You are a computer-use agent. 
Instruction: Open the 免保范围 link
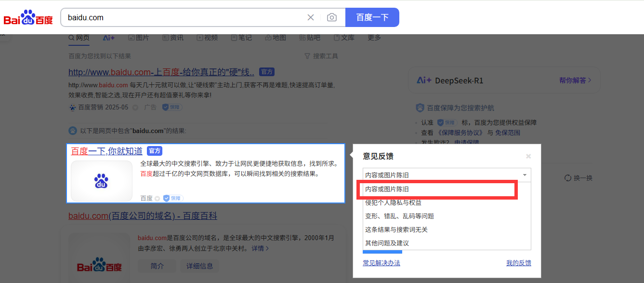[508, 133]
